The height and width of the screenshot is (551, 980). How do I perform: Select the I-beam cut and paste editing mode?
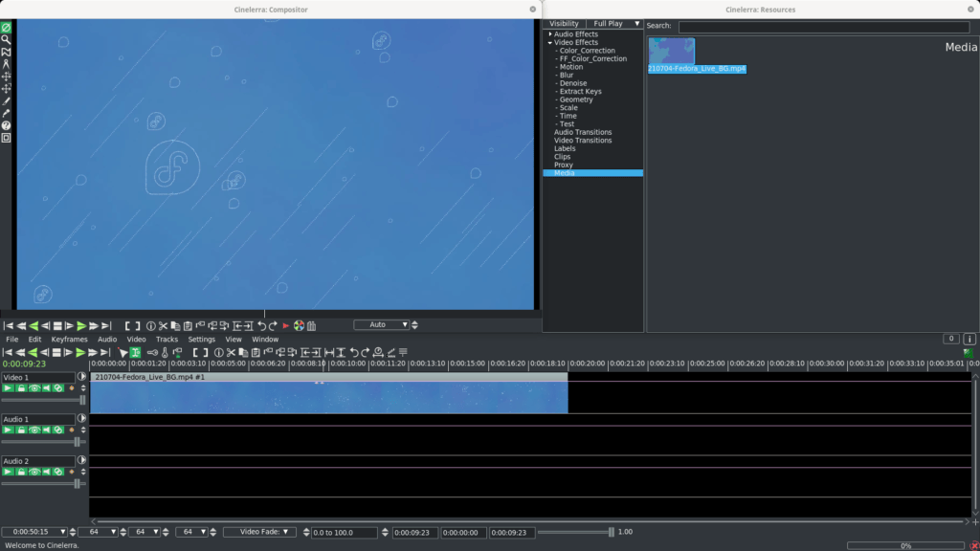point(136,353)
